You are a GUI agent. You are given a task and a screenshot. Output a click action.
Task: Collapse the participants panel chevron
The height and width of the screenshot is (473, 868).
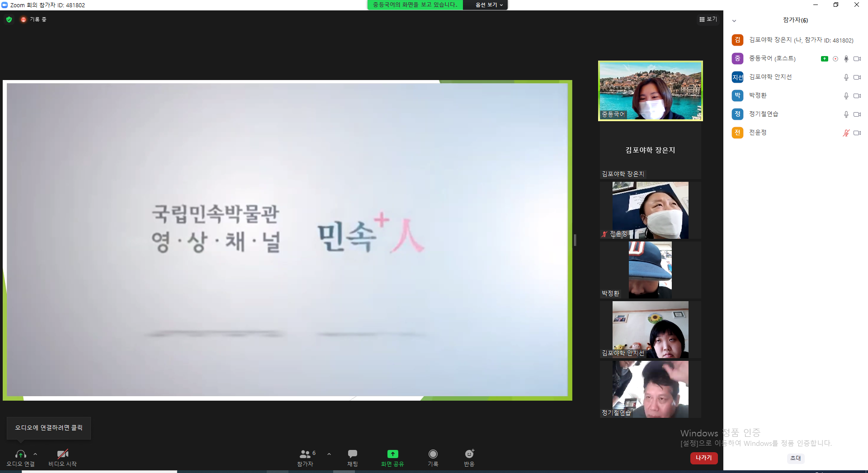tap(734, 21)
